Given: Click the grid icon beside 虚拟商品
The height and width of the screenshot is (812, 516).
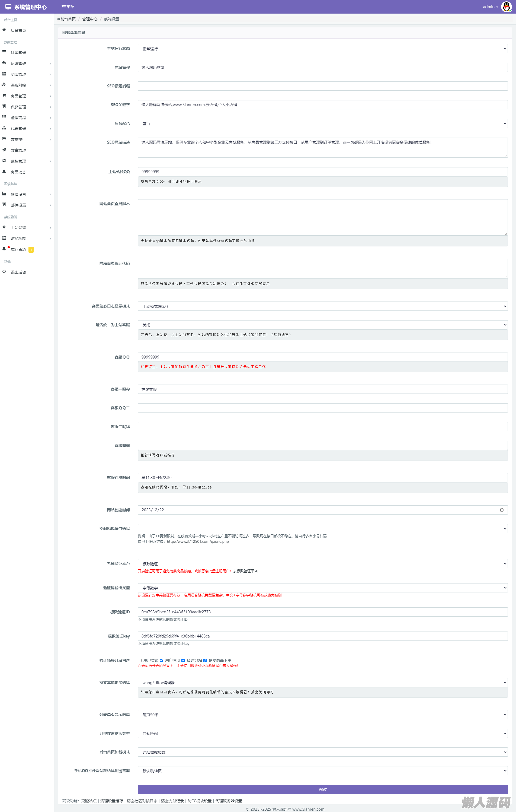Looking at the screenshot, I should tap(4, 117).
